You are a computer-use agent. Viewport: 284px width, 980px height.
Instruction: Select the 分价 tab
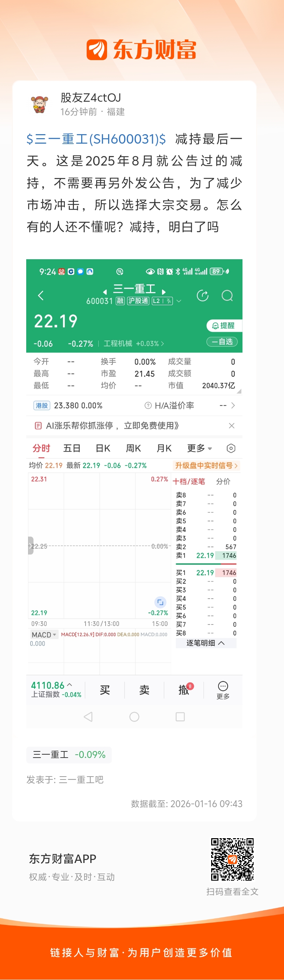223,482
